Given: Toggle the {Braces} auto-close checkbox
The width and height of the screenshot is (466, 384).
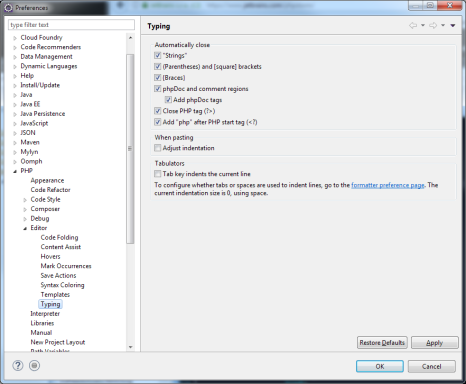Looking at the screenshot, I should [158, 78].
